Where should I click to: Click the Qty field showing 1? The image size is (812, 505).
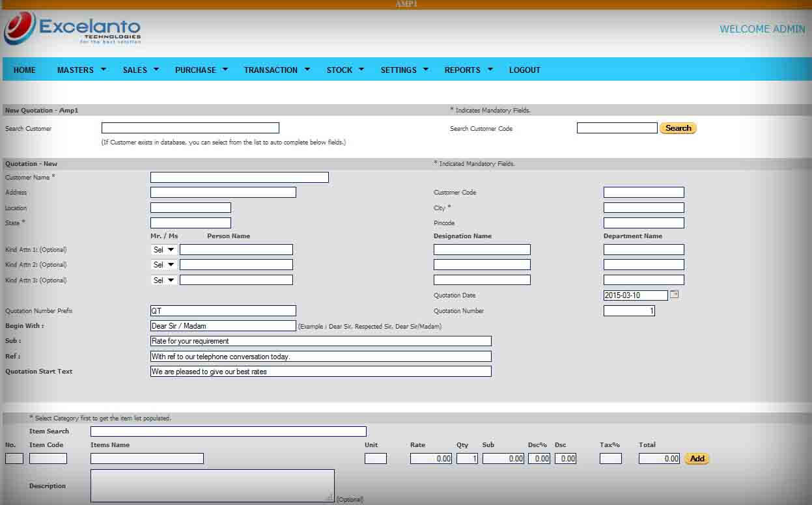click(x=465, y=458)
